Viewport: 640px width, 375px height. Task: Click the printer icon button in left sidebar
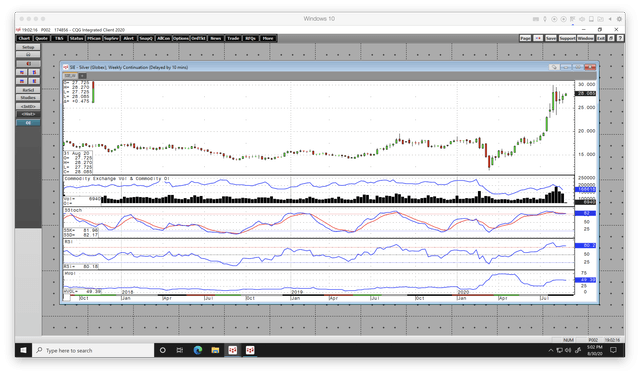(x=28, y=55)
